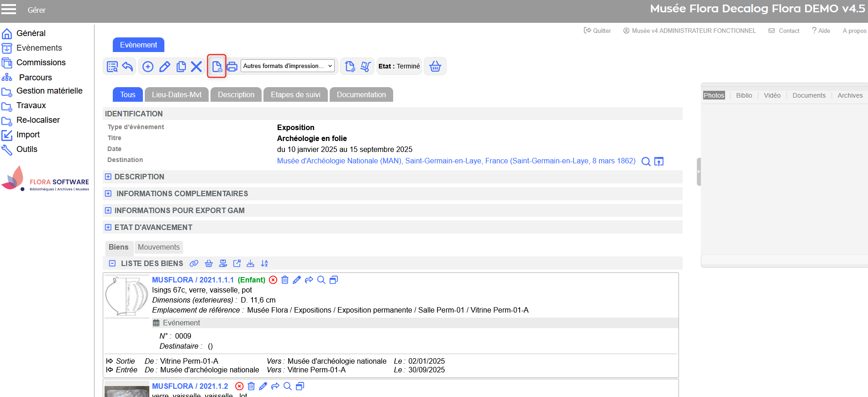Add a new event with plus icon
Screen dimensions: 868x397
coord(148,67)
